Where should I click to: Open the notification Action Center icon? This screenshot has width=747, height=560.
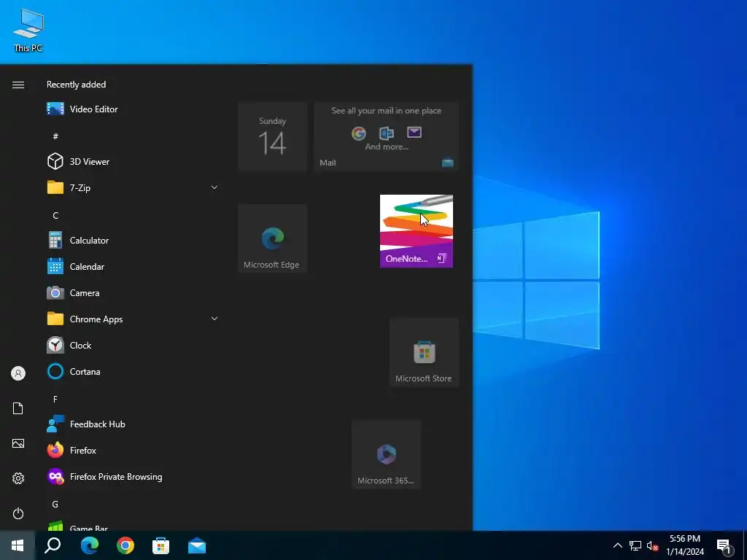click(724, 546)
